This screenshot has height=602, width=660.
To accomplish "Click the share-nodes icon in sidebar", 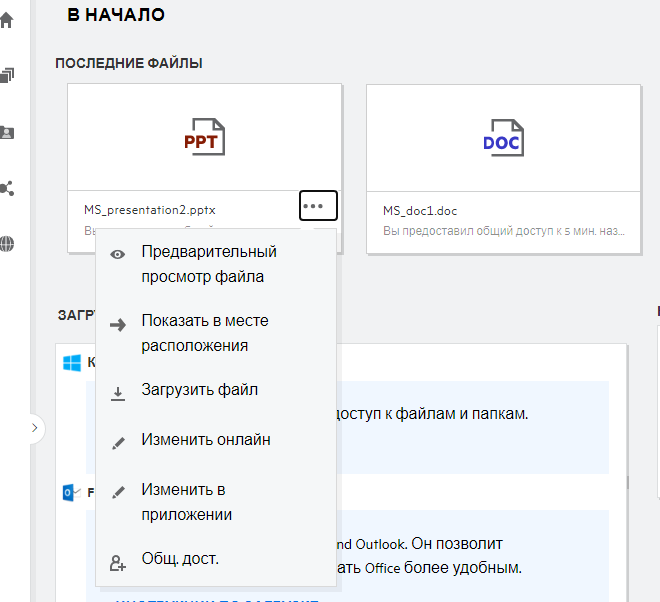I will 7,188.
